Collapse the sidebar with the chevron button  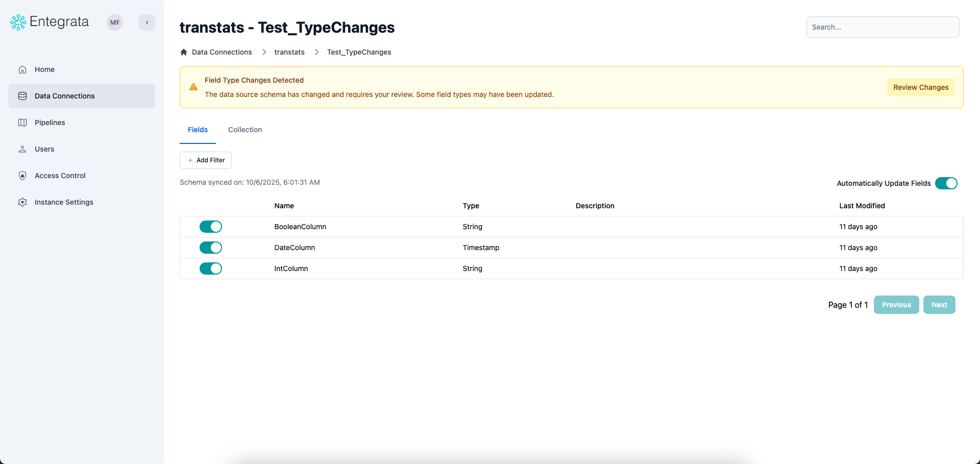tap(147, 22)
